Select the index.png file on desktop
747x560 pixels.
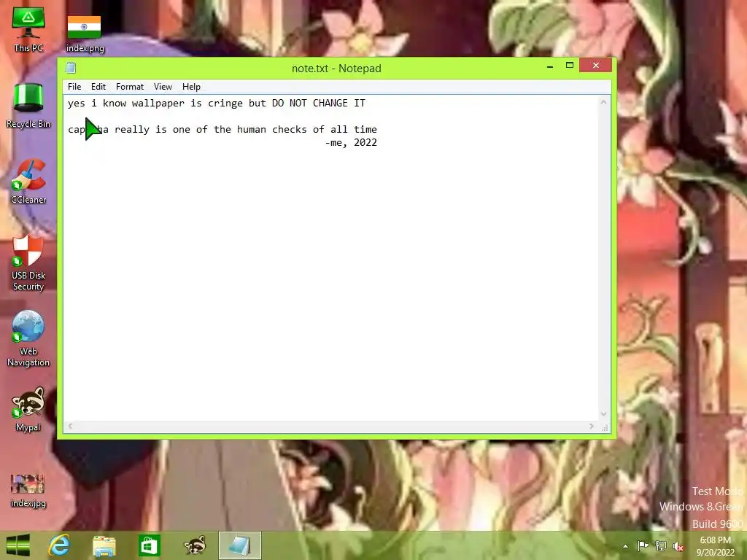[x=85, y=34]
